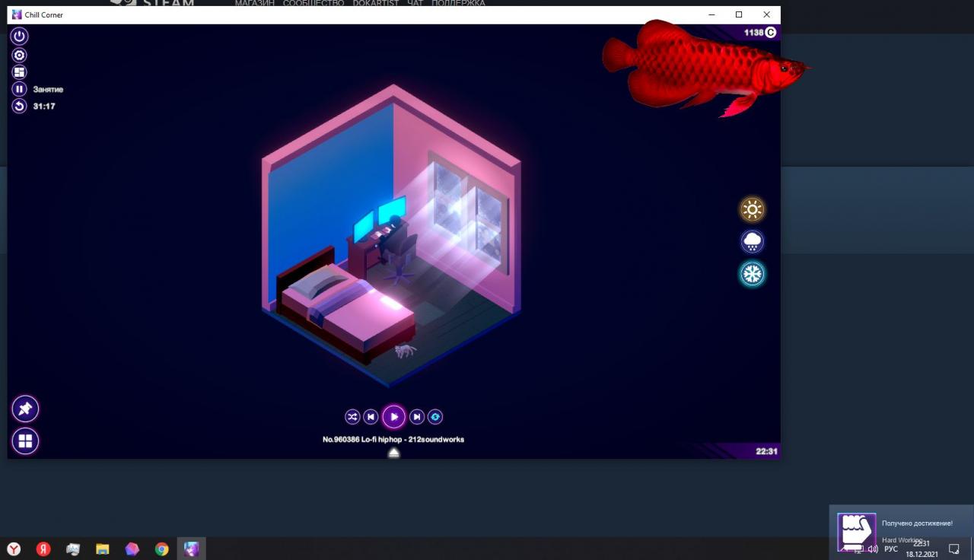974x560 pixels.
Task: Open the layout panel icon below settings
Action: 19,72
